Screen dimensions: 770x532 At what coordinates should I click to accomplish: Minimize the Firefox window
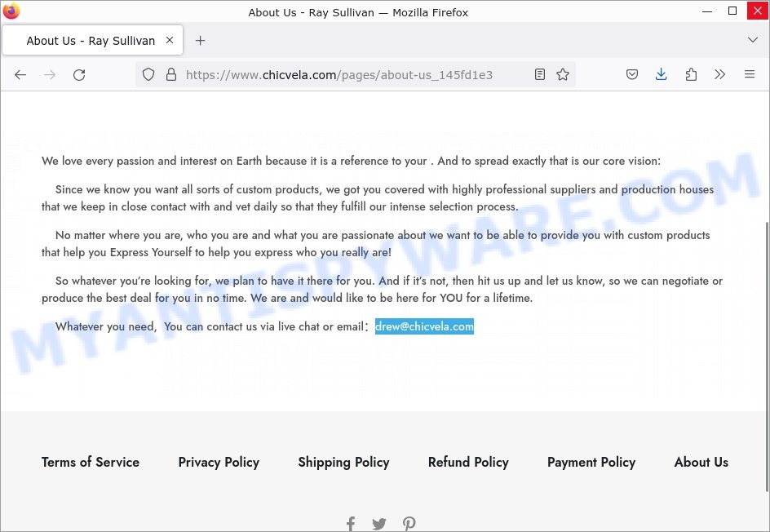click(x=707, y=11)
